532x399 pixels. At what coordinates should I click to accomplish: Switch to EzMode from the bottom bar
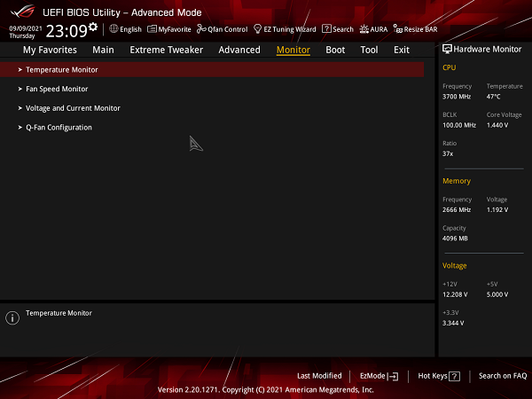(379, 376)
